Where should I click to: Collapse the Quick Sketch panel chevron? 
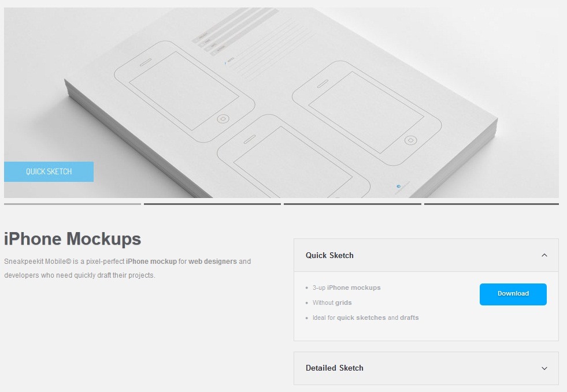pos(544,255)
